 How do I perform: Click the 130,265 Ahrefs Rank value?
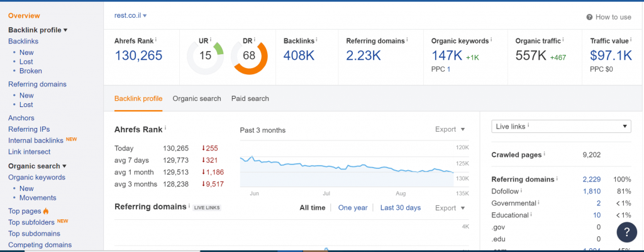coord(138,55)
